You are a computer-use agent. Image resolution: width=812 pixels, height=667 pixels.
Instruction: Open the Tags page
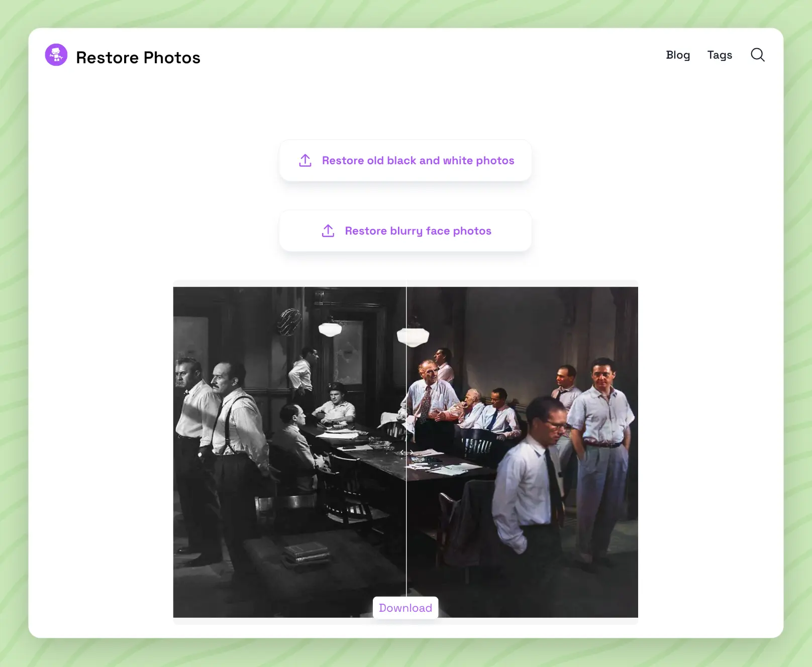tap(720, 55)
